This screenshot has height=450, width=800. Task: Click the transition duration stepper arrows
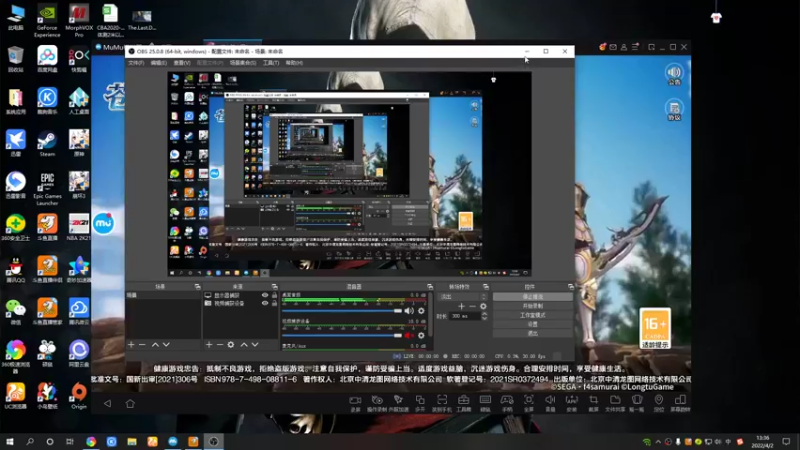(x=484, y=316)
